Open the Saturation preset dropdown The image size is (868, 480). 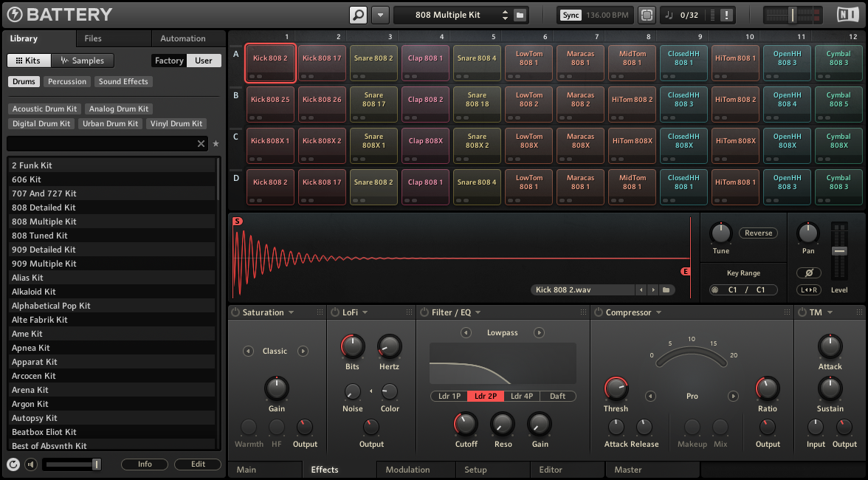tap(291, 312)
